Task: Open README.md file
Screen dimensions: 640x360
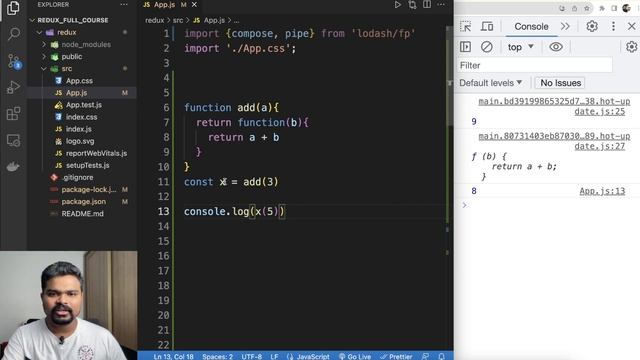Action: pos(82,213)
